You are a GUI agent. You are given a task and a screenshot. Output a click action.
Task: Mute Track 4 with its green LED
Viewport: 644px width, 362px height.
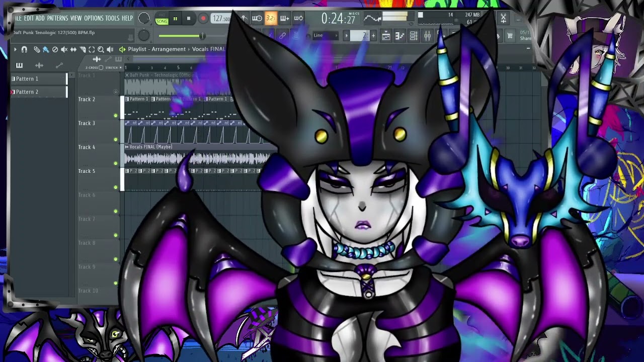tap(116, 163)
